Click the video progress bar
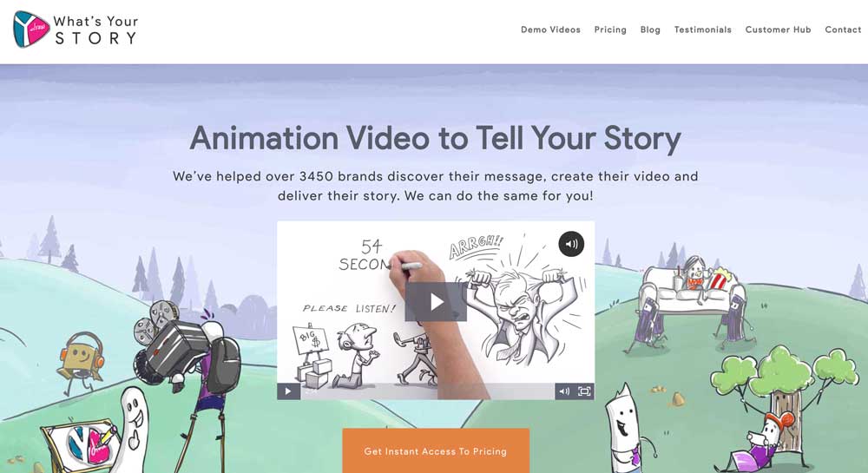868x473 pixels. point(427,391)
